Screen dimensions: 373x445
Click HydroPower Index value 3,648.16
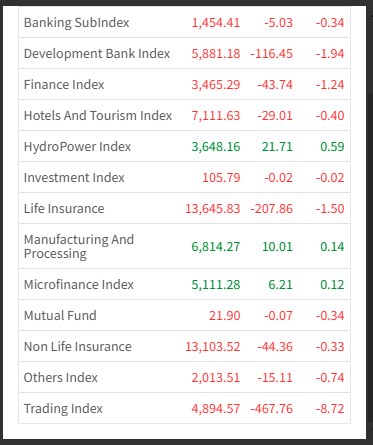[x=216, y=147]
